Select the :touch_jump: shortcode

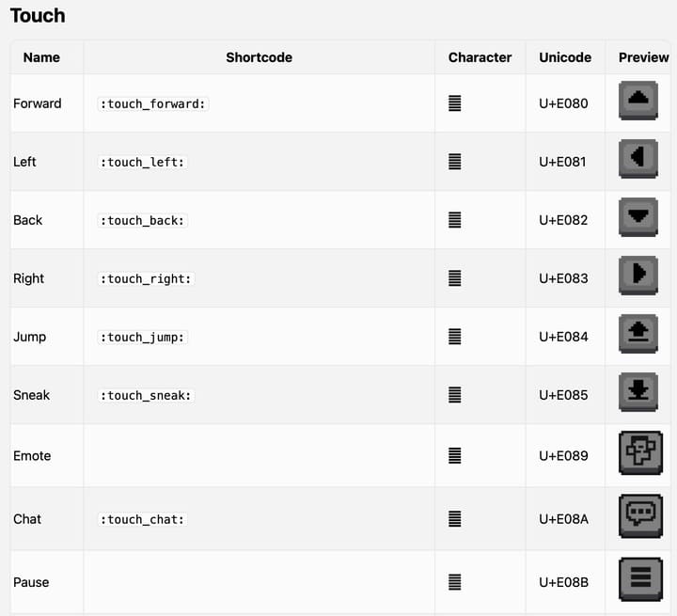143,337
